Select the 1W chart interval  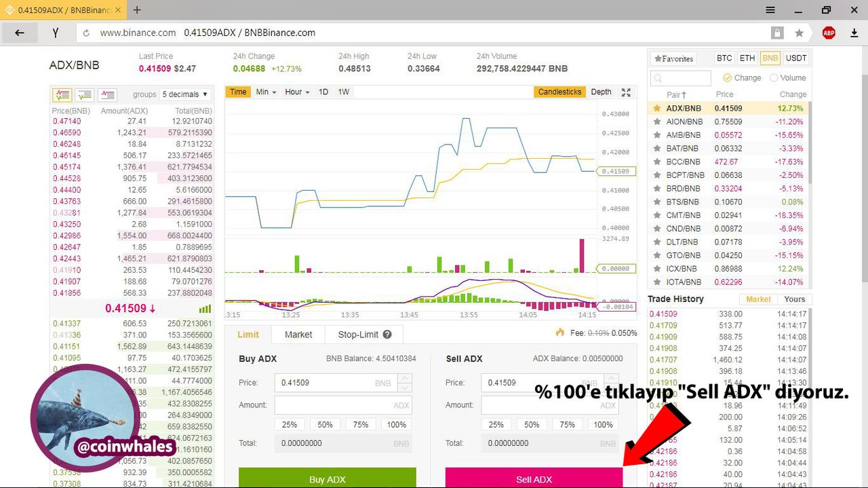tap(344, 92)
